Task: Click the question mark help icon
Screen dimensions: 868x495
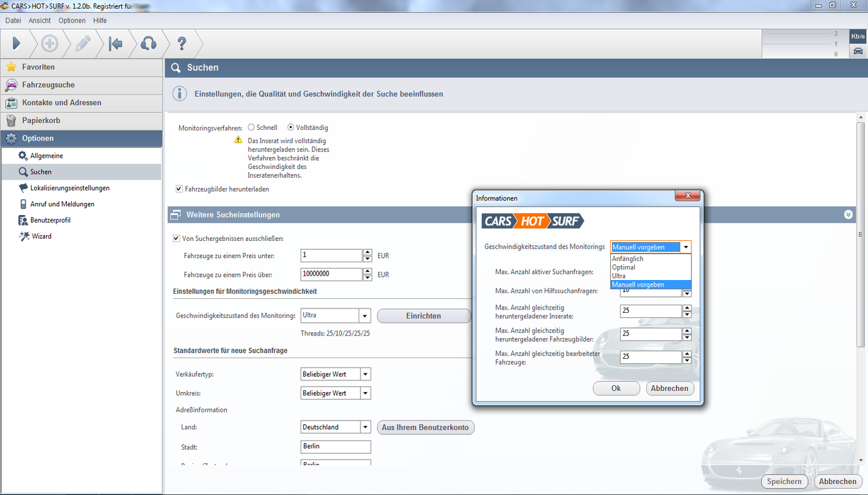Action: 182,44
